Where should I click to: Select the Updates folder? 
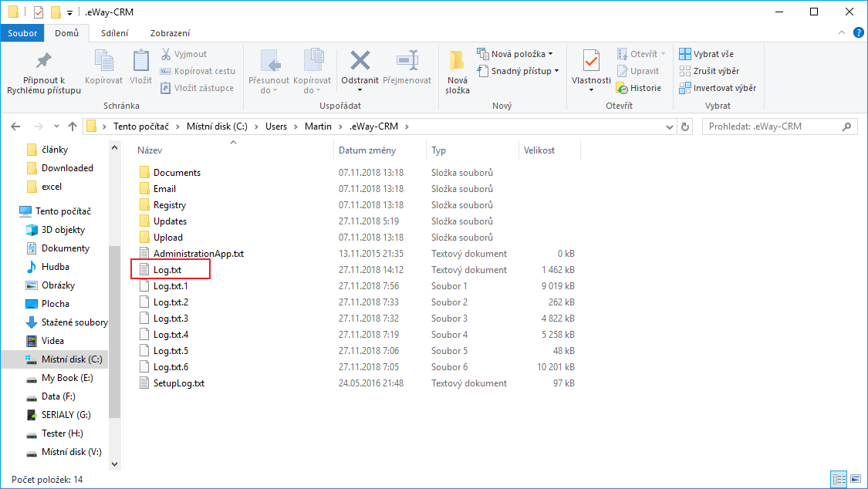170,221
